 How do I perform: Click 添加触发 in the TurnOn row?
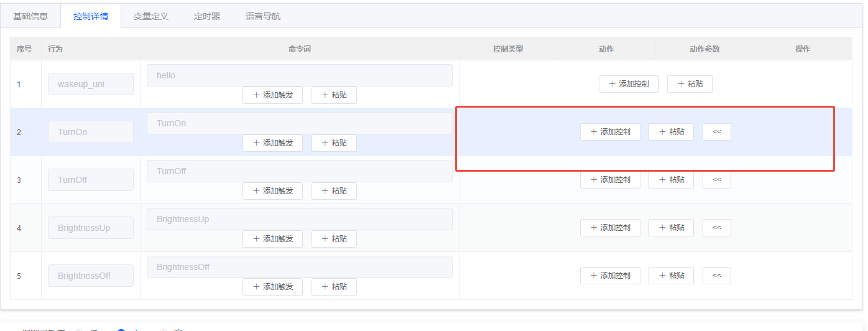(x=272, y=143)
